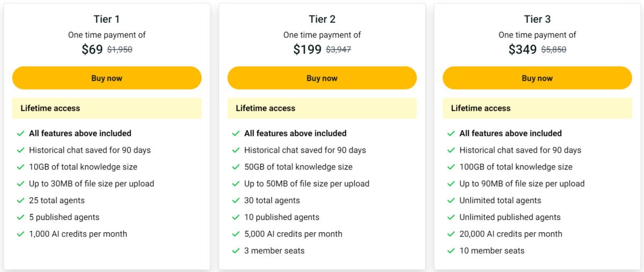Click checkmark beside 50GB of total knowledge size
Viewport: 644px width, 272px height.
(x=236, y=167)
